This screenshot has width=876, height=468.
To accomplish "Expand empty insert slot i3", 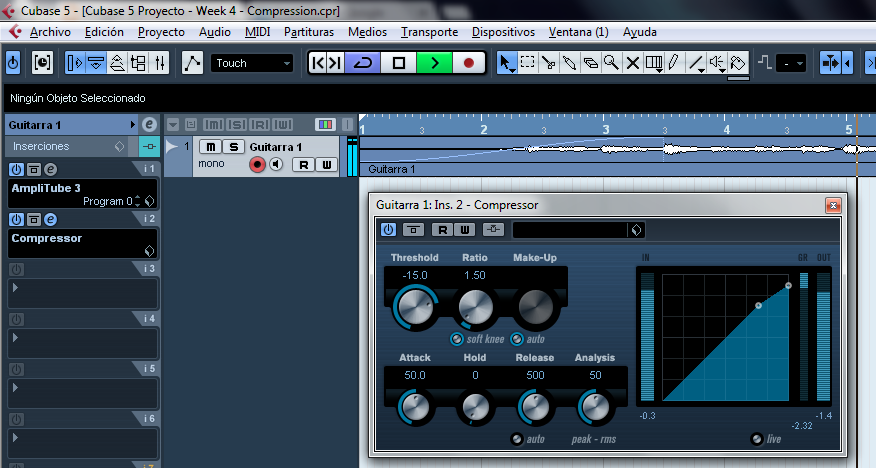I will pyautogui.click(x=15, y=288).
